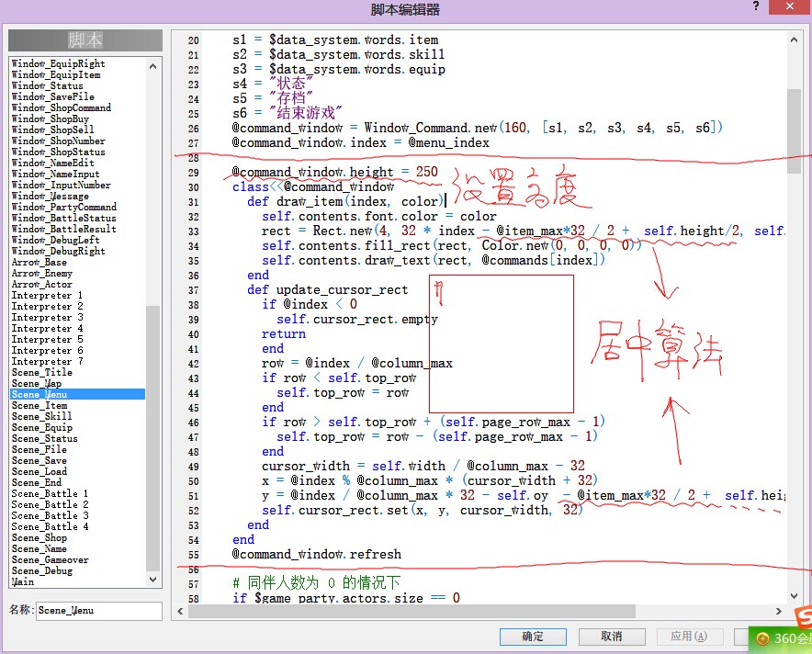Select Scene_Name script

[x=39, y=548]
